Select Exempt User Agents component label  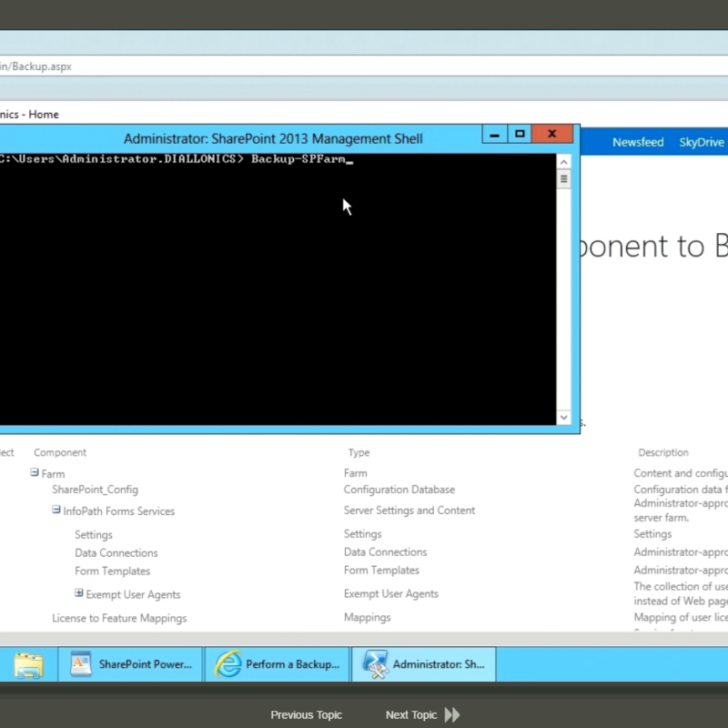click(133, 595)
